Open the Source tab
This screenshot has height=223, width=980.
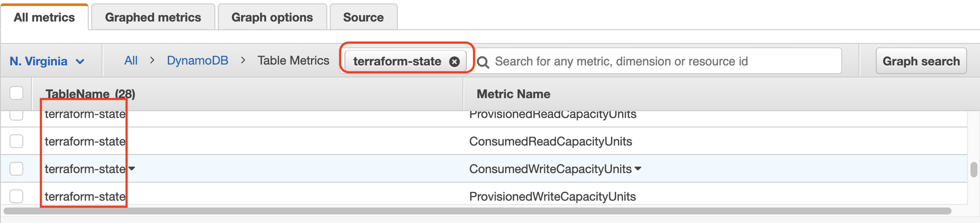point(363,17)
